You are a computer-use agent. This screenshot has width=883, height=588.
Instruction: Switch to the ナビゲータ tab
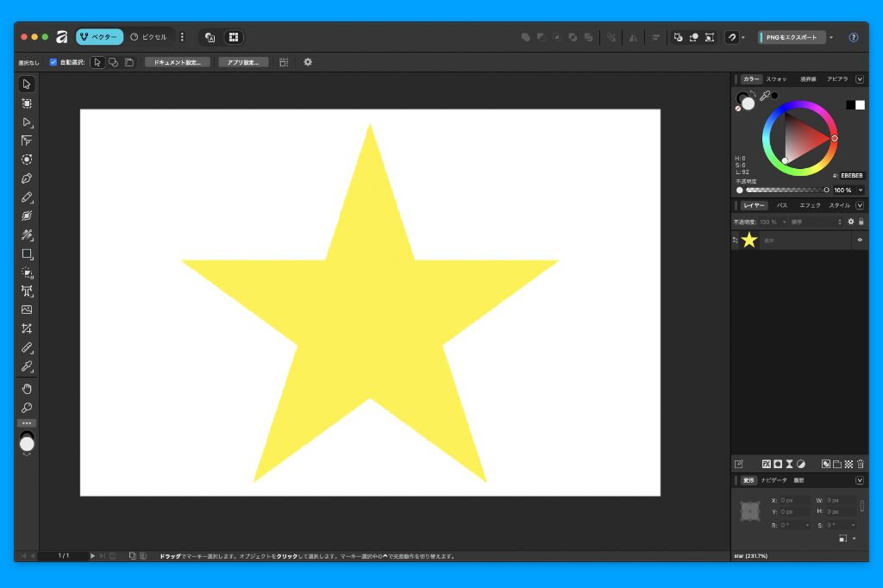coord(774,480)
